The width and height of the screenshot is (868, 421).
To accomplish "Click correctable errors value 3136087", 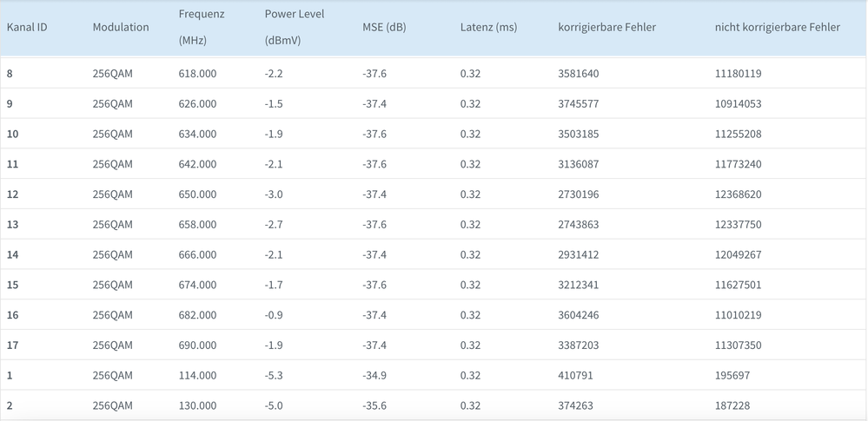I will (x=579, y=164).
